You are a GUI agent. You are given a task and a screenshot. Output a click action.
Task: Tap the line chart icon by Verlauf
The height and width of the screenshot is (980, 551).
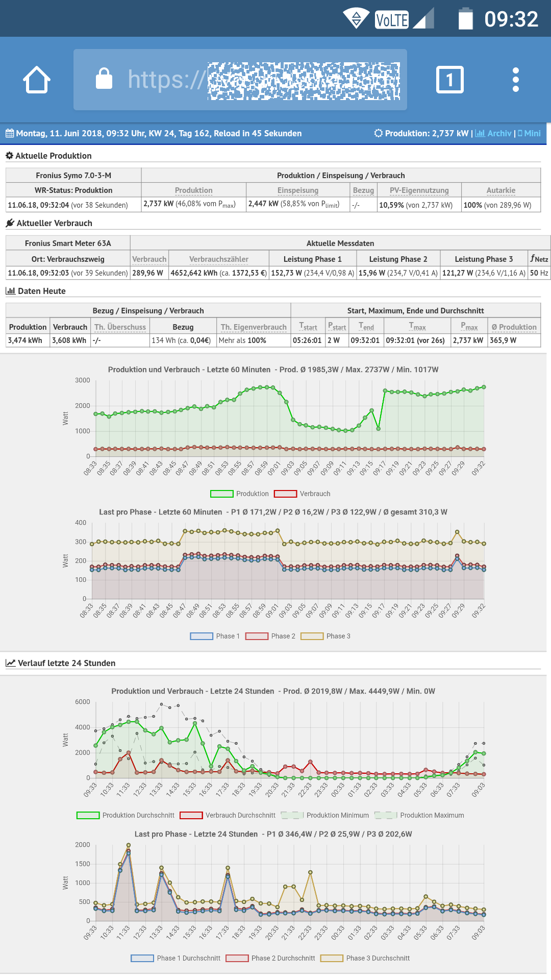point(10,663)
